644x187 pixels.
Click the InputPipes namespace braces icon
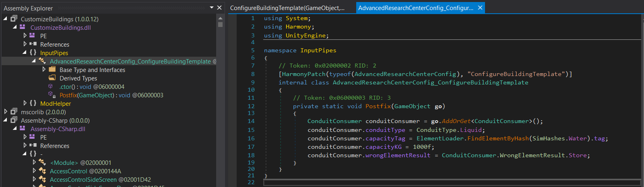[x=33, y=53]
